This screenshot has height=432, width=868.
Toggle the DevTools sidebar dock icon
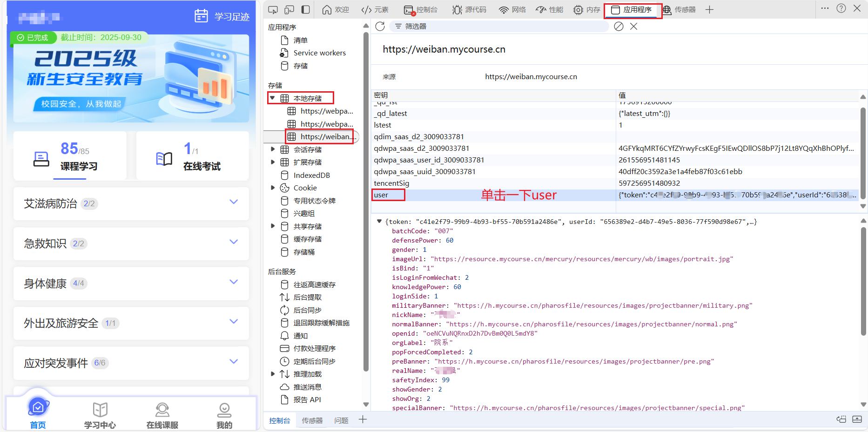(306, 10)
